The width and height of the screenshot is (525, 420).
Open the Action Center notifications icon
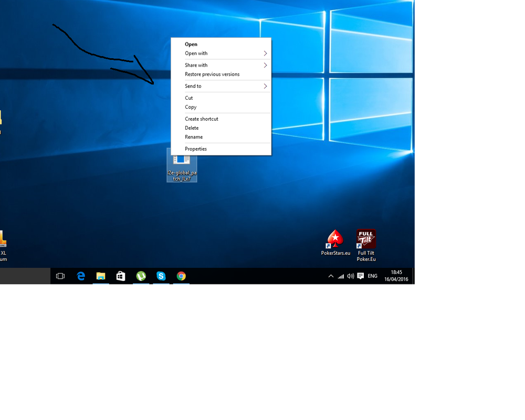(x=360, y=276)
